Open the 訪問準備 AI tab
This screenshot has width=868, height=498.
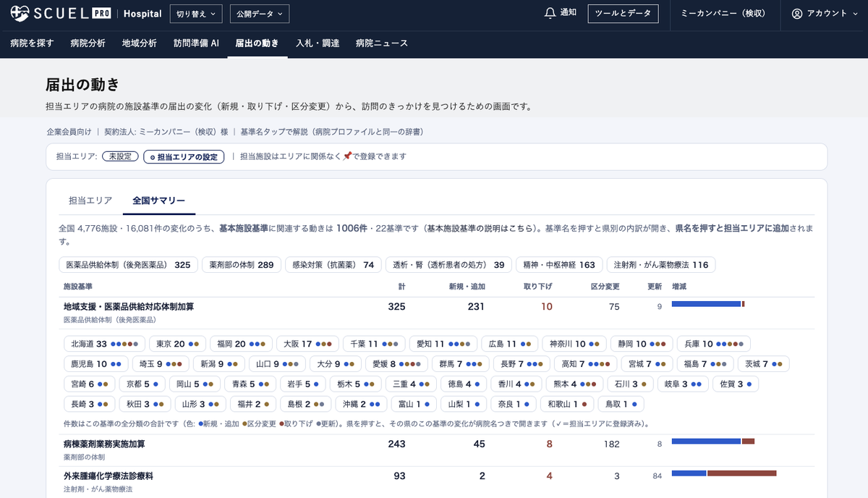(x=196, y=43)
